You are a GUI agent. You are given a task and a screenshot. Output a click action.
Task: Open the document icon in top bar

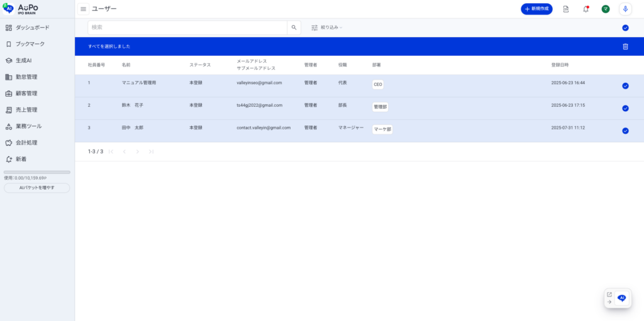click(566, 9)
